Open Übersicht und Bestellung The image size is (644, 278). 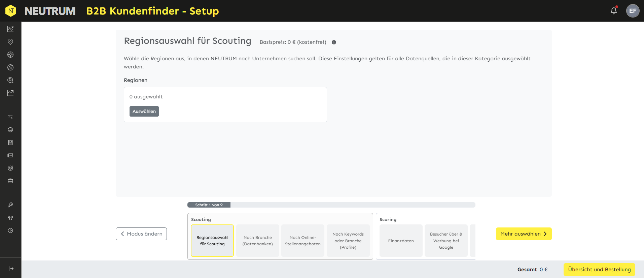point(599,270)
